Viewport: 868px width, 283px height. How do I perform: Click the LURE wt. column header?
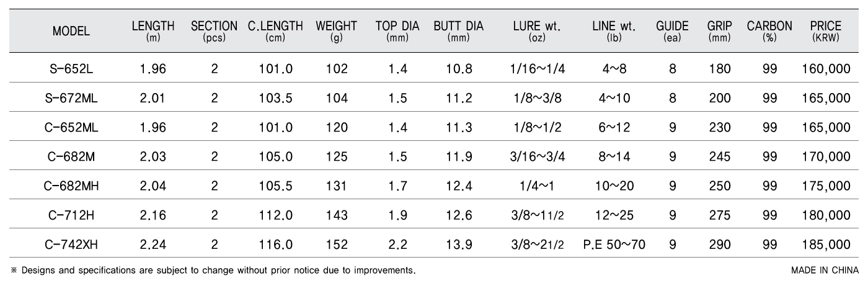click(x=537, y=32)
